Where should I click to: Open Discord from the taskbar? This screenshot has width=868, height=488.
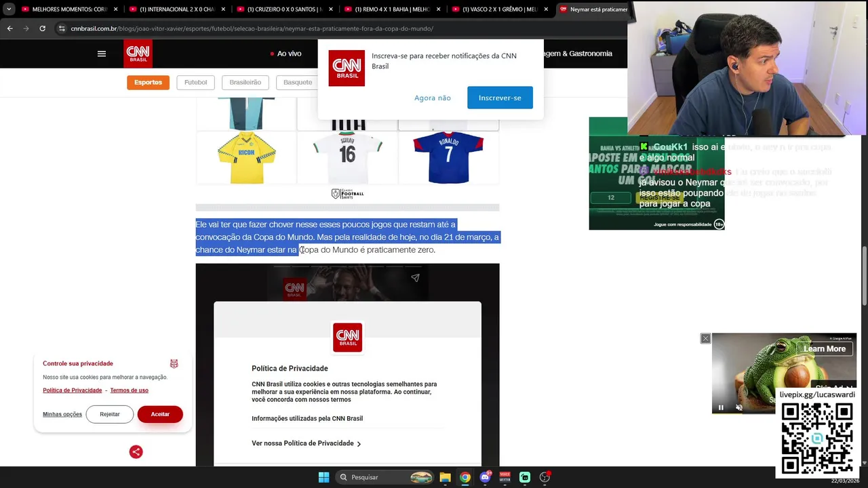point(485,477)
